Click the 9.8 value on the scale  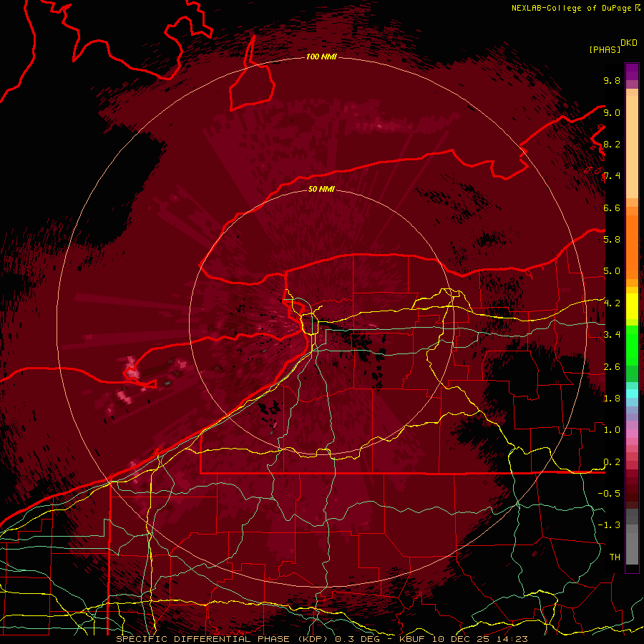point(612,80)
